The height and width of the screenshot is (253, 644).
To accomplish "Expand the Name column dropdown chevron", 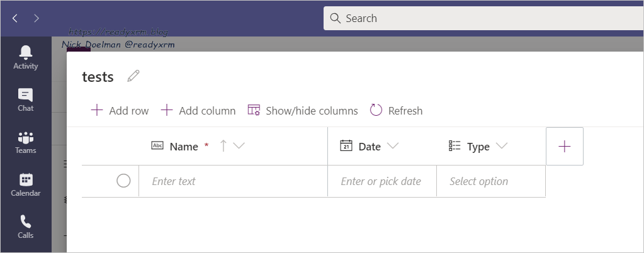I will pos(239,146).
